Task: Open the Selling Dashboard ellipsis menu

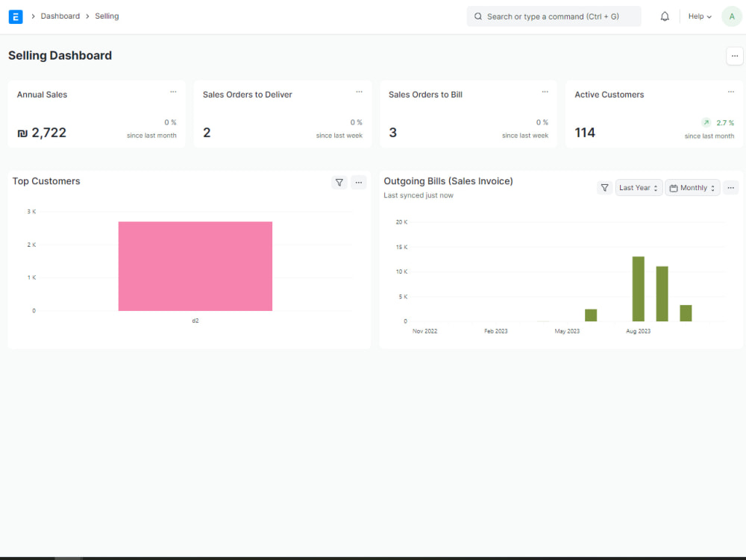Action: 734,55
